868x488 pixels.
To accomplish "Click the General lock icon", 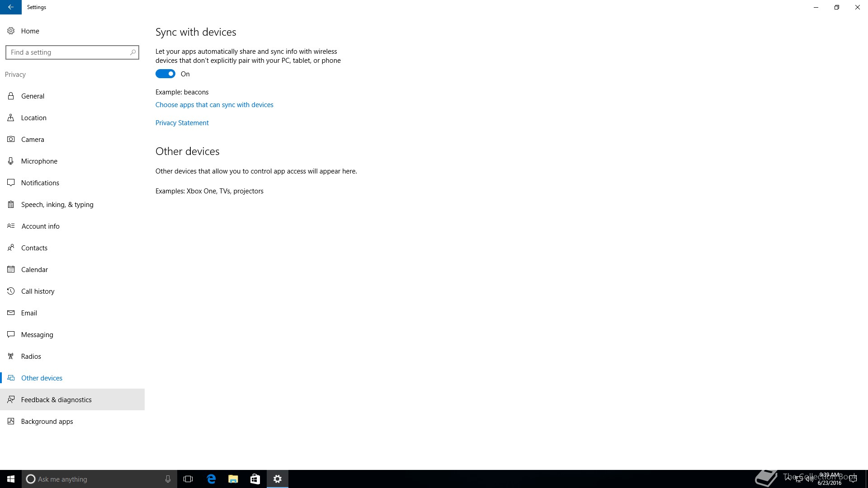I will tap(11, 96).
